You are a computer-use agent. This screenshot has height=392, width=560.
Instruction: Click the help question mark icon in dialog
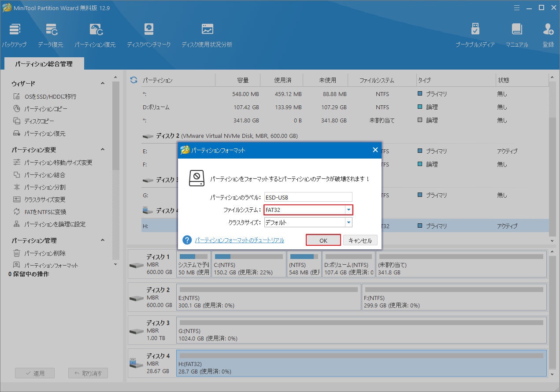click(187, 240)
